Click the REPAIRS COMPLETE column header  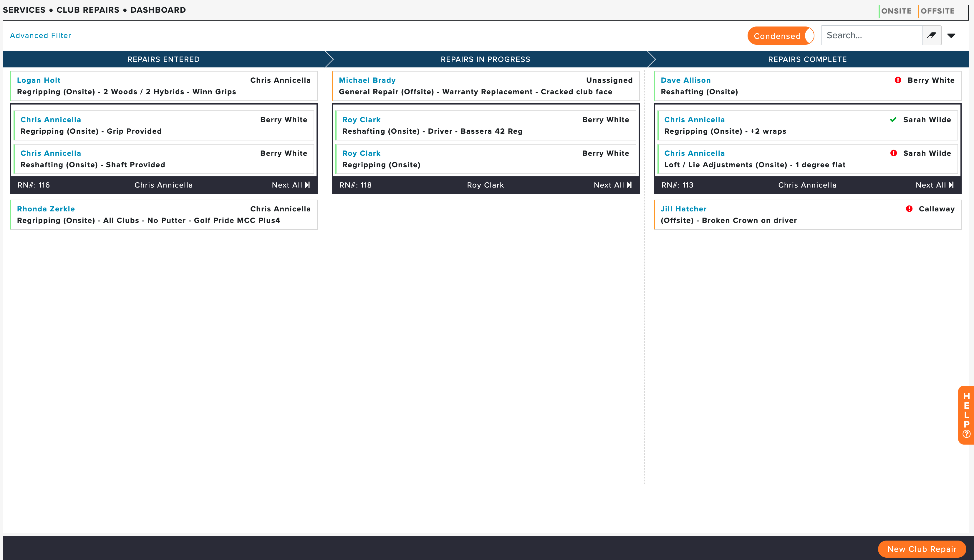[x=808, y=59]
